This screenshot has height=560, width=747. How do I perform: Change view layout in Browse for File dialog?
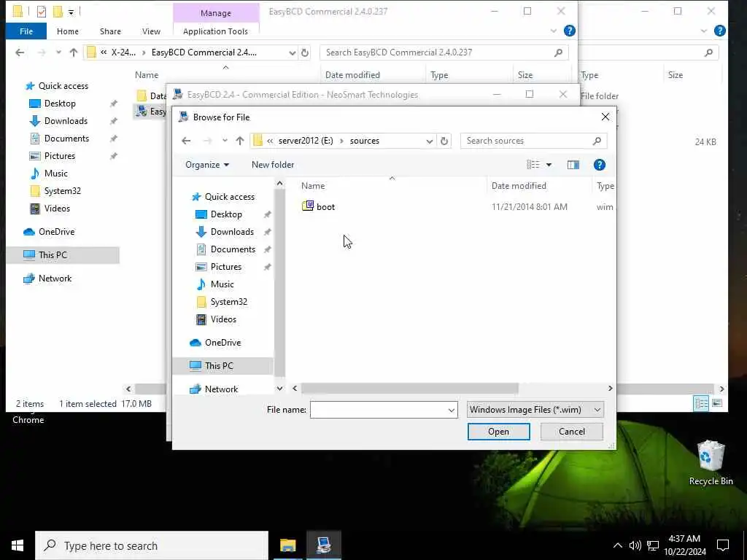[533, 165]
